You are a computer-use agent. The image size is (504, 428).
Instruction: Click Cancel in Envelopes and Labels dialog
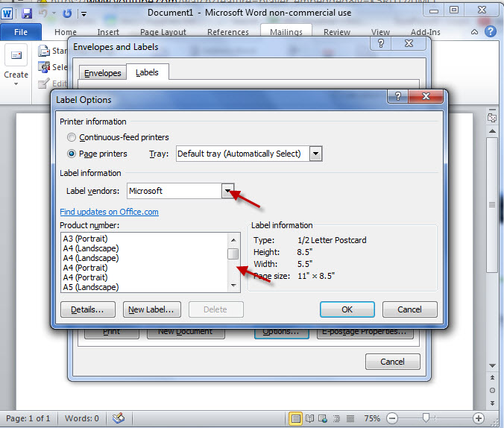[x=392, y=362]
